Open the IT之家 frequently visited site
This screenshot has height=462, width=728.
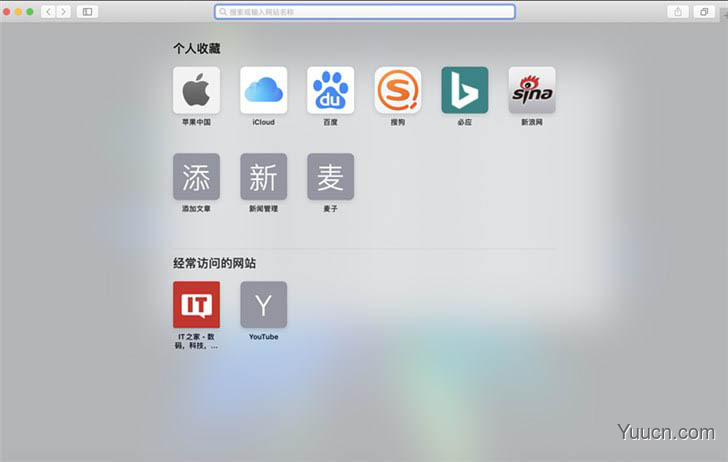coord(196,305)
